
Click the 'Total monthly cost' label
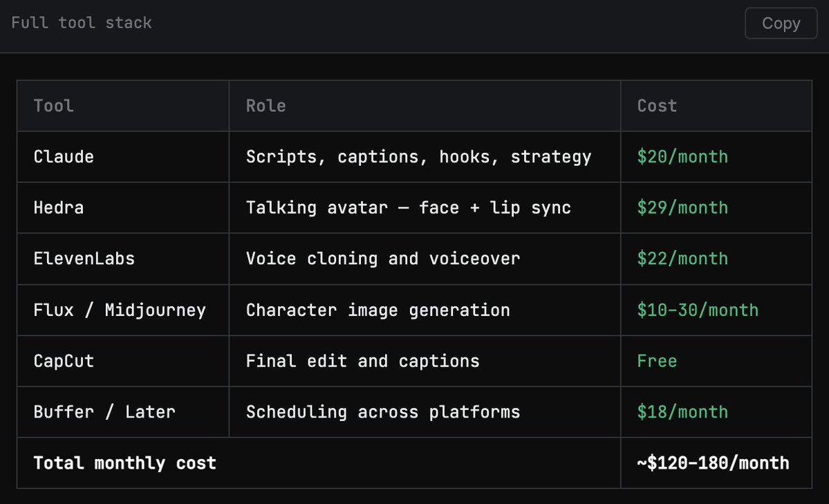pyautogui.click(x=124, y=463)
